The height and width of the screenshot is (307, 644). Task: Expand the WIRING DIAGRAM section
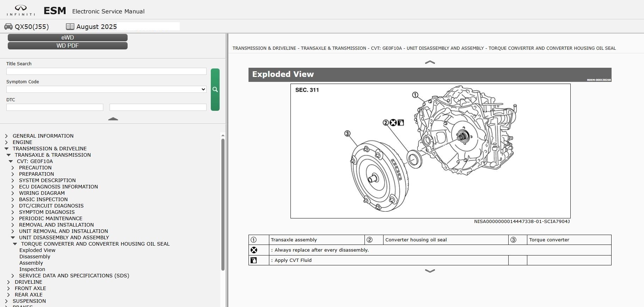tap(13, 193)
